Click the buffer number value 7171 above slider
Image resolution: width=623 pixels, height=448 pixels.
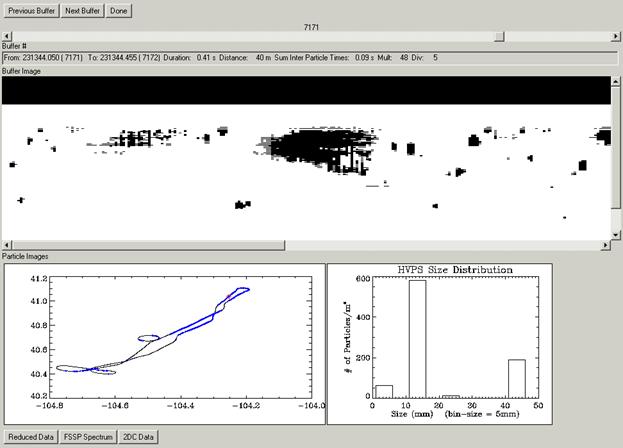point(311,27)
